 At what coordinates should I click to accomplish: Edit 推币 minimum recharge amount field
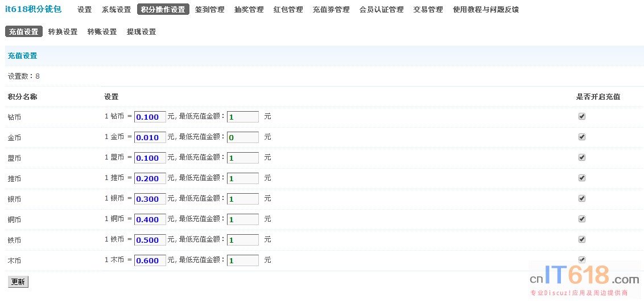coord(243,178)
